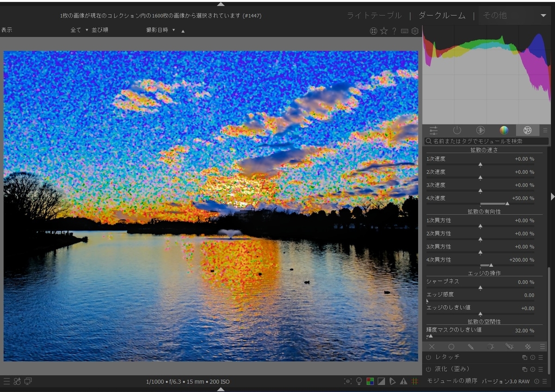This screenshot has width=555, height=392.
Task: Reset the レタッチ module parameters
Action: coord(532,357)
